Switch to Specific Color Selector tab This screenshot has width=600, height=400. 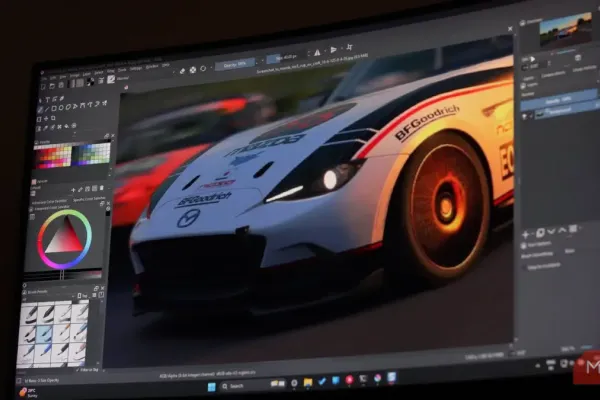click(x=89, y=199)
